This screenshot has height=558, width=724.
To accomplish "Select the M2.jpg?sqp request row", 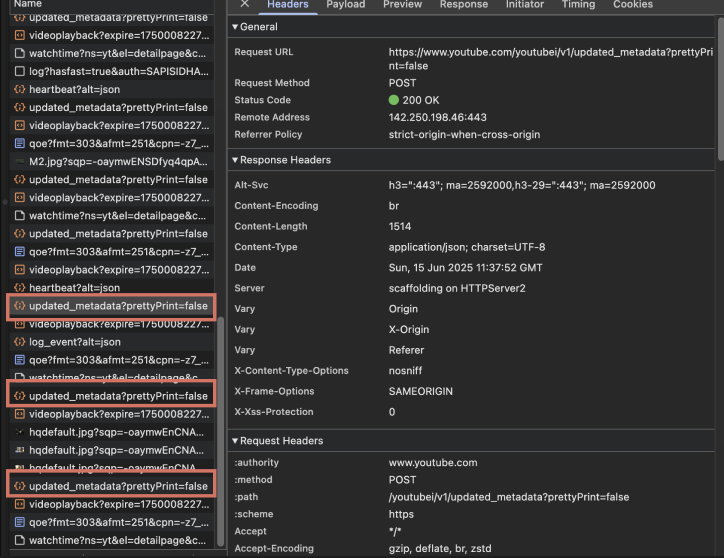I will (111, 162).
